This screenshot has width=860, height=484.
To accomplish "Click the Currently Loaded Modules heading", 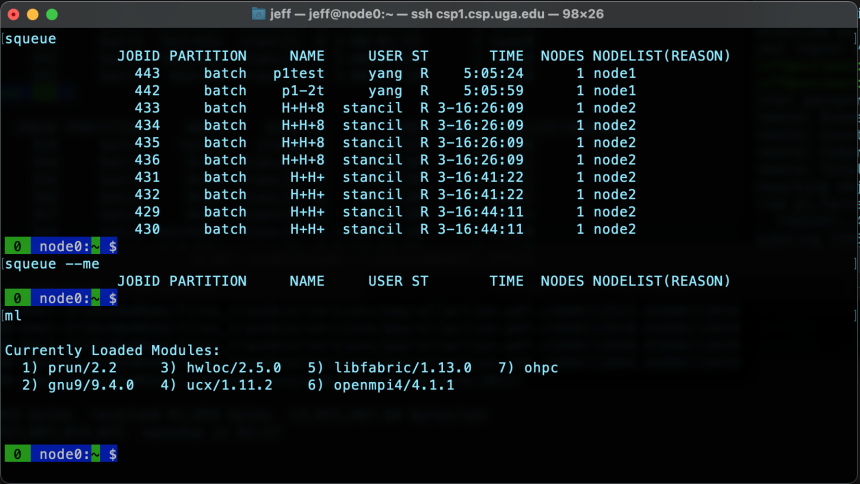I will (x=112, y=350).
